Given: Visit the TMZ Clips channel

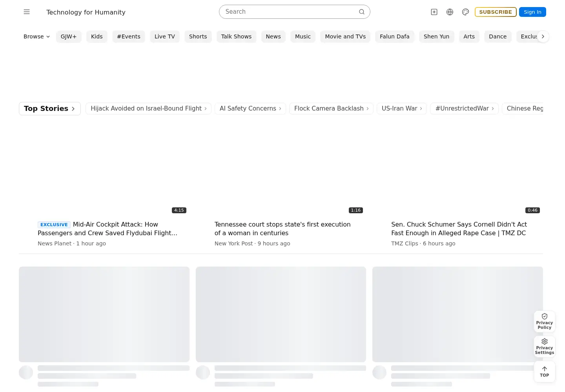Looking at the screenshot, I should pos(405,243).
